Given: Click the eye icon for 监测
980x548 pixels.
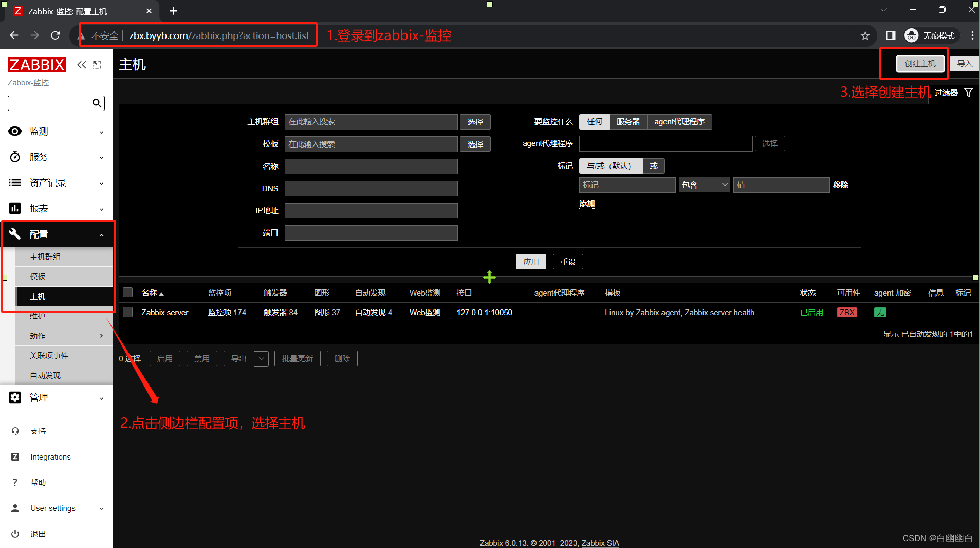Looking at the screenshot, I should pyautogui.click(x=15, y=131).
